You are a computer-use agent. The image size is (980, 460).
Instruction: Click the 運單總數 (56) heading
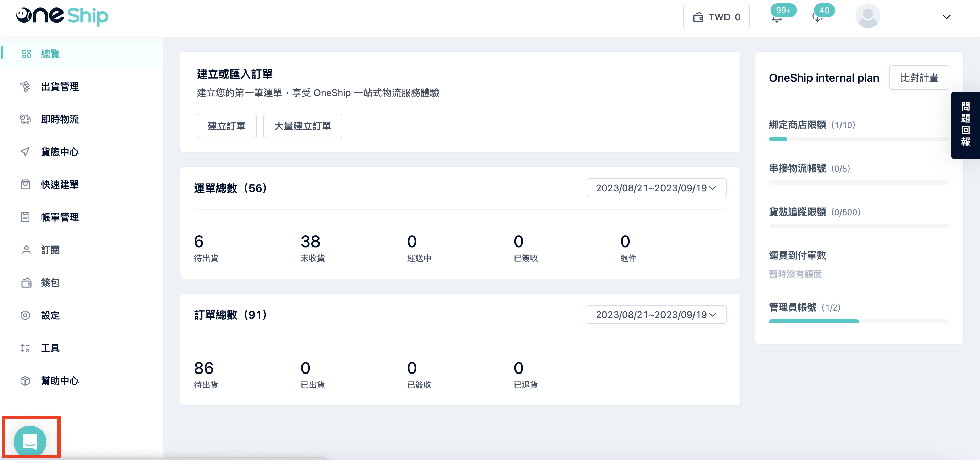[x=231, y=188]
